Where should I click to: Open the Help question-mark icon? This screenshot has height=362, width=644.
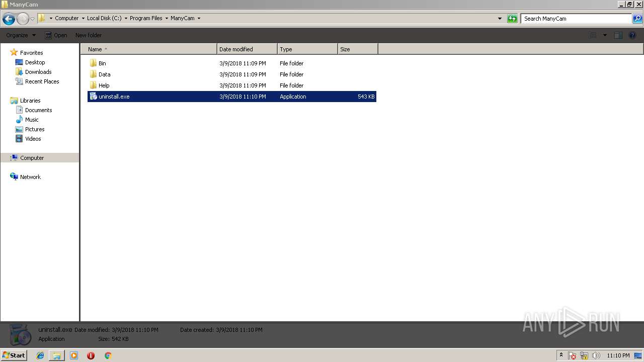(633, 35)
